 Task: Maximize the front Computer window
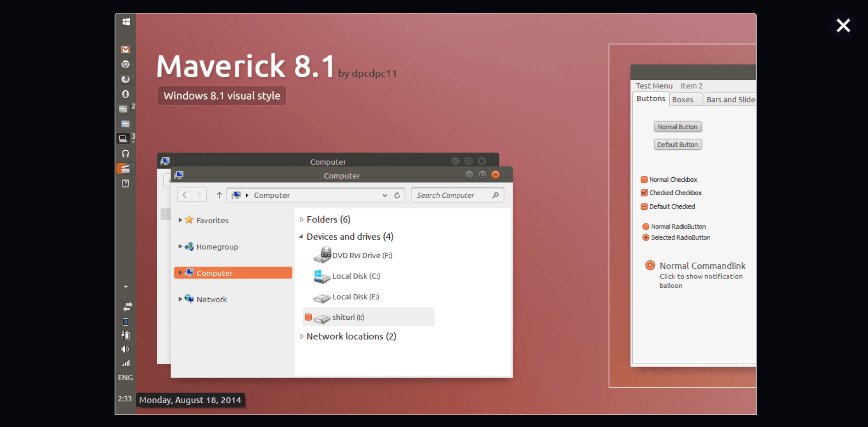[482, 175]
